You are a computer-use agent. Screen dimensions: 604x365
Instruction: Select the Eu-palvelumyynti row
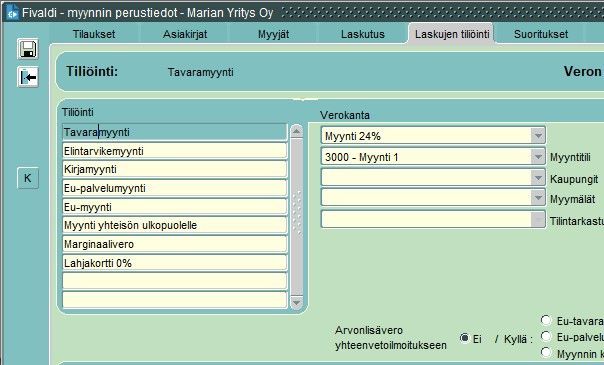click(x=174, y=188)
